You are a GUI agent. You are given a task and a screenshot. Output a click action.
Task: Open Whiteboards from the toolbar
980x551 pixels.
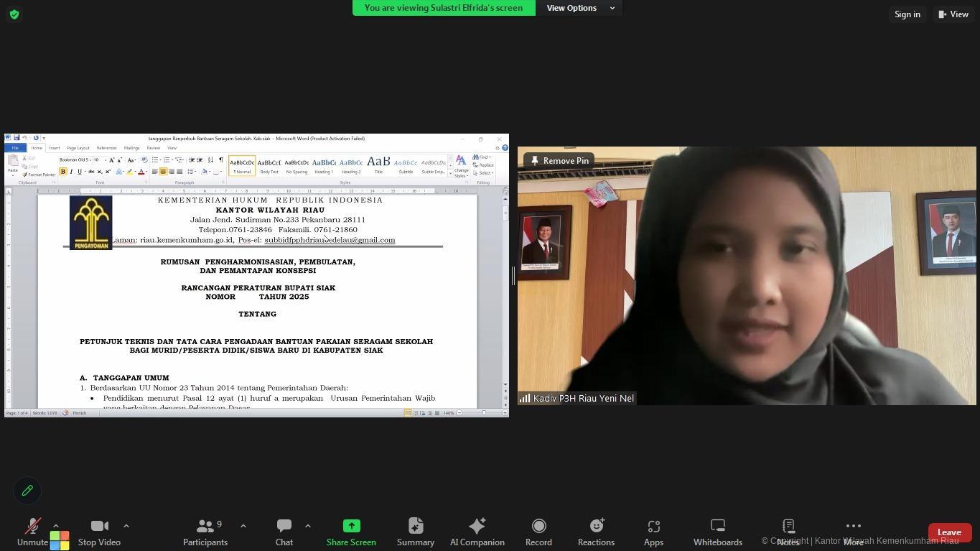(717, 532)
